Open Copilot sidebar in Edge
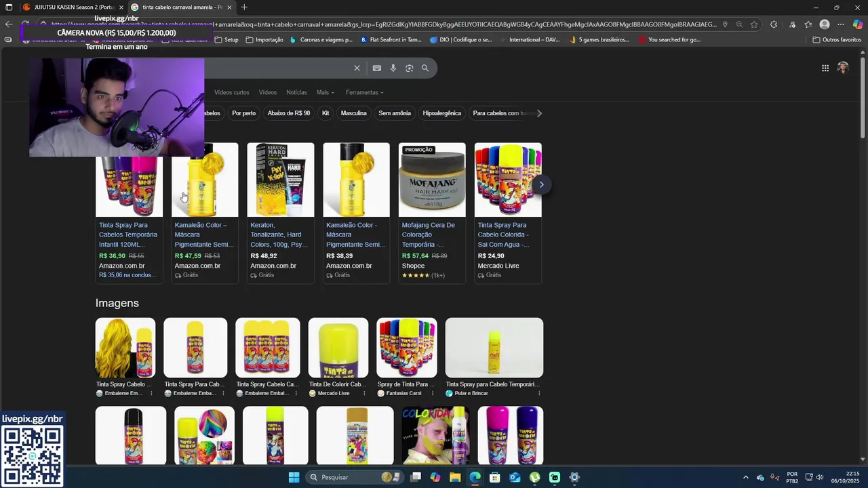 [x=858, y=24]
